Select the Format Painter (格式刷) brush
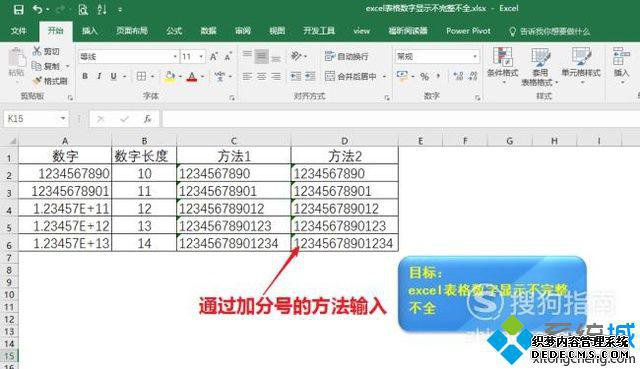This screenshot has height=369, width=640. point(37,81)
